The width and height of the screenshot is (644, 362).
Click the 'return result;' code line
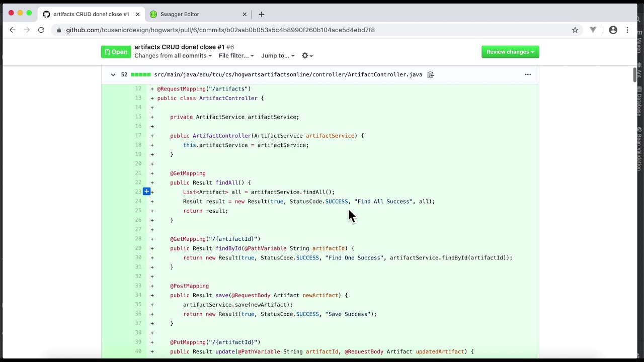point(205,211)
